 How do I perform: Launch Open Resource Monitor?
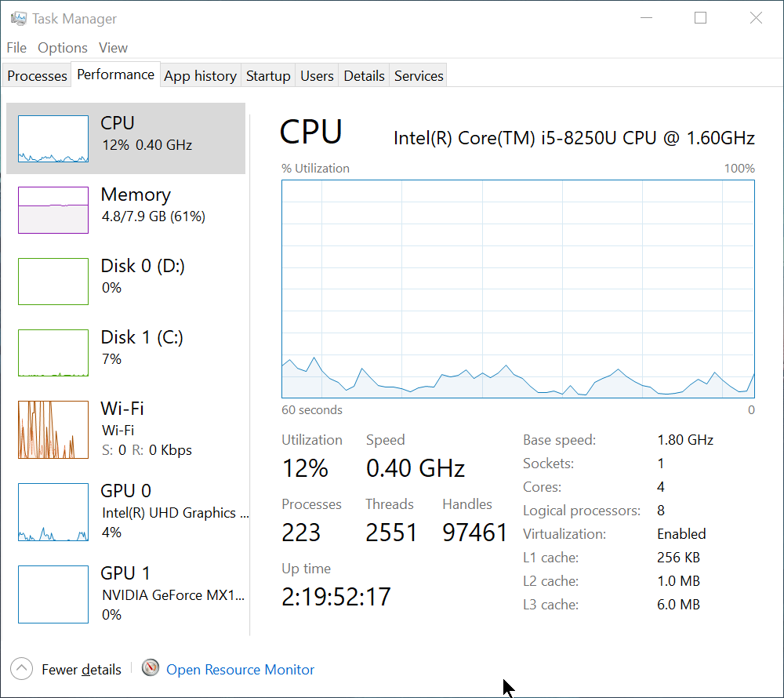240,669
